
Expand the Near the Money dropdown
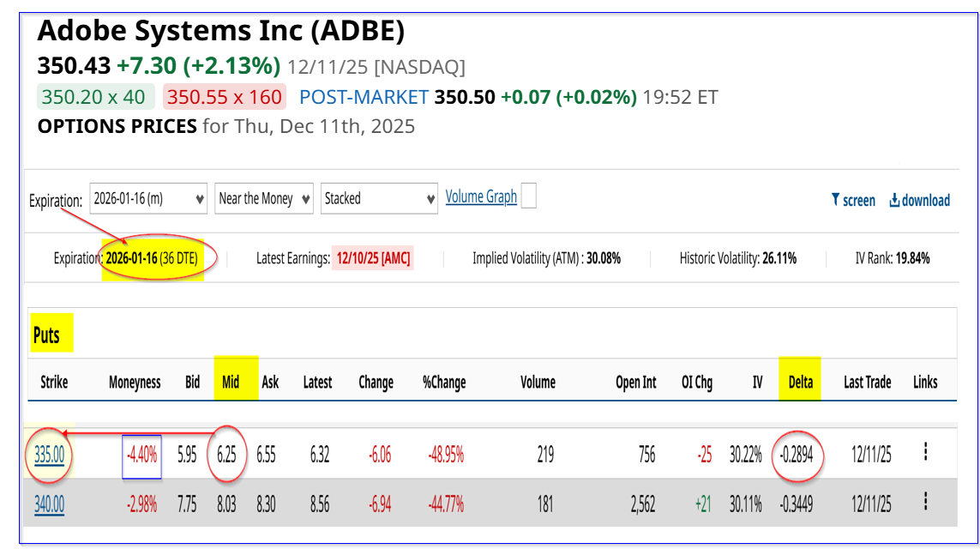pos(263,198)
